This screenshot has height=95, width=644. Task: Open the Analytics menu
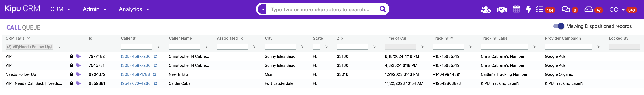[134, 9]
